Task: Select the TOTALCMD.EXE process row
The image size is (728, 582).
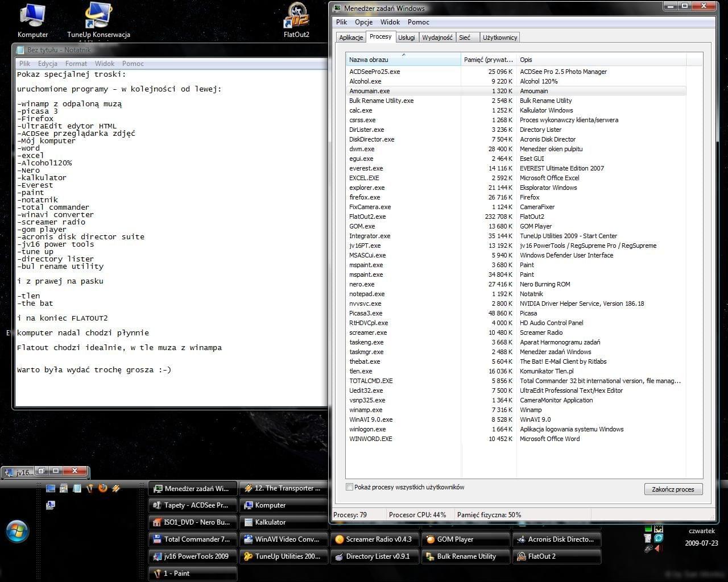Action: click(516, 381)
